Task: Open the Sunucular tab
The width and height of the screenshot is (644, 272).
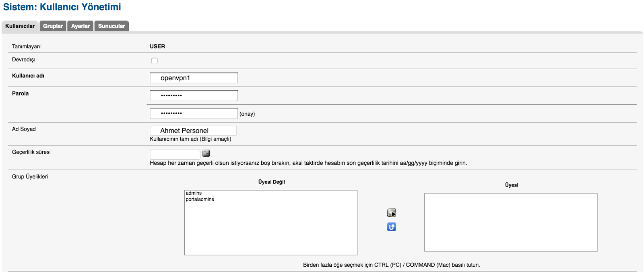Action: [111, 26]
